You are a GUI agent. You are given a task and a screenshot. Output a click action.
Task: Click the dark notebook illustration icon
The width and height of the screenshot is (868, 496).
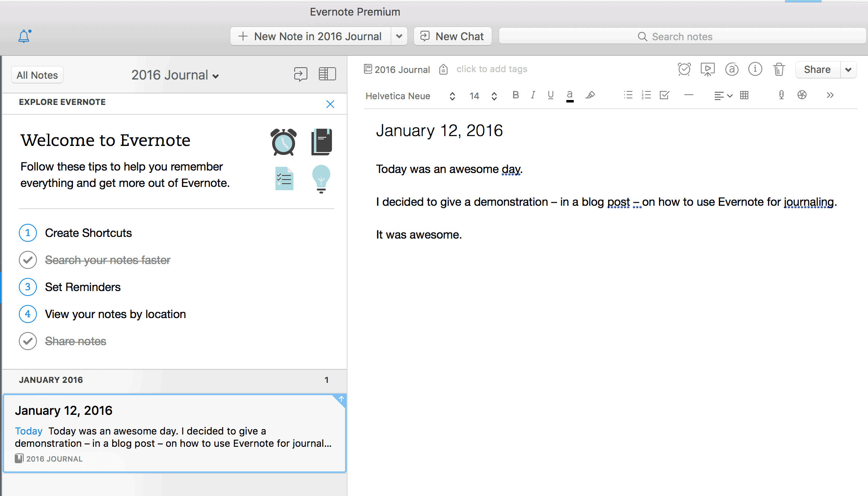[x=322, y=142]
